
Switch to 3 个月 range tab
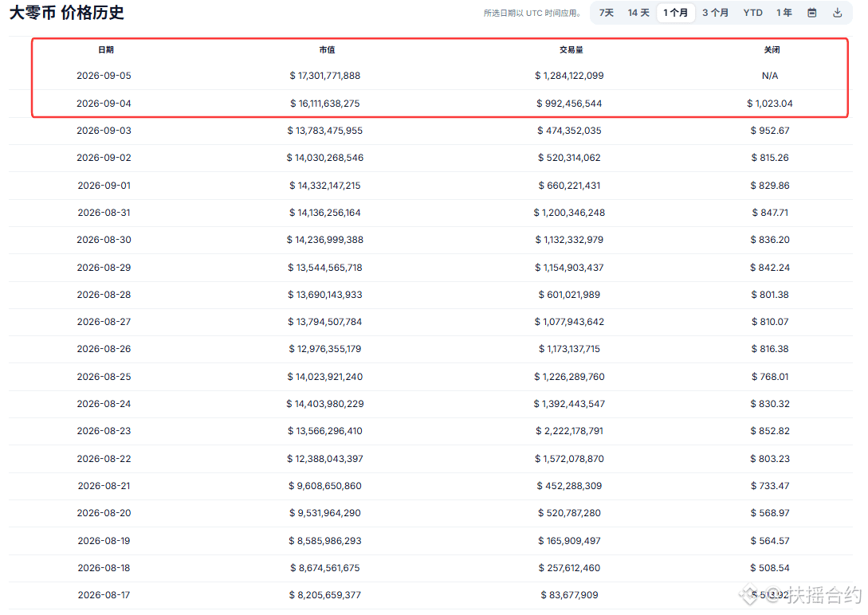[x=715, y=13]
